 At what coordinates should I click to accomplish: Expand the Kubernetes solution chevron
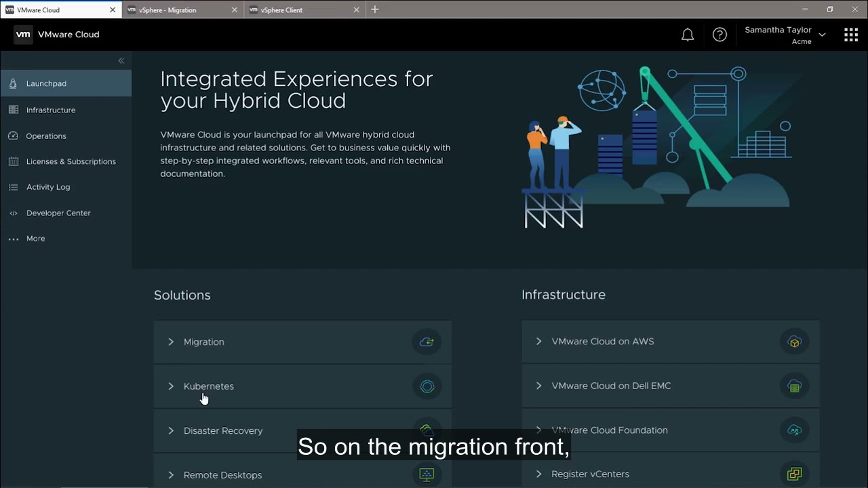(171, 386)
